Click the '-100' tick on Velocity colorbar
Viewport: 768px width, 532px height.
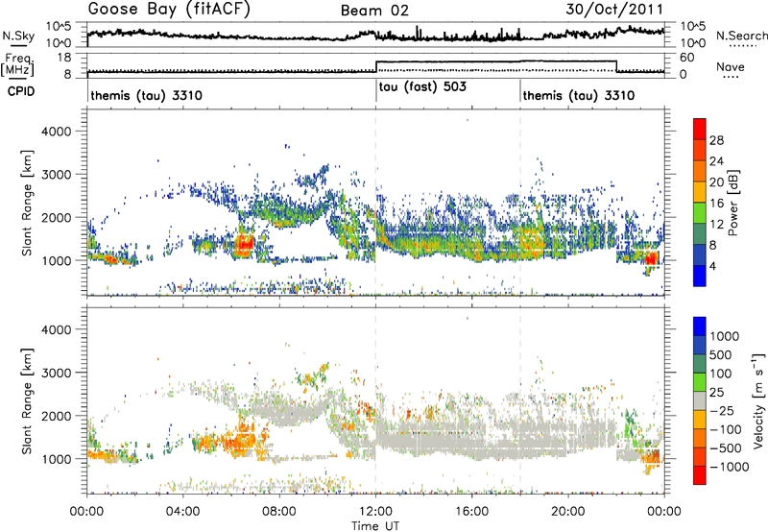(x=726, y=429)
